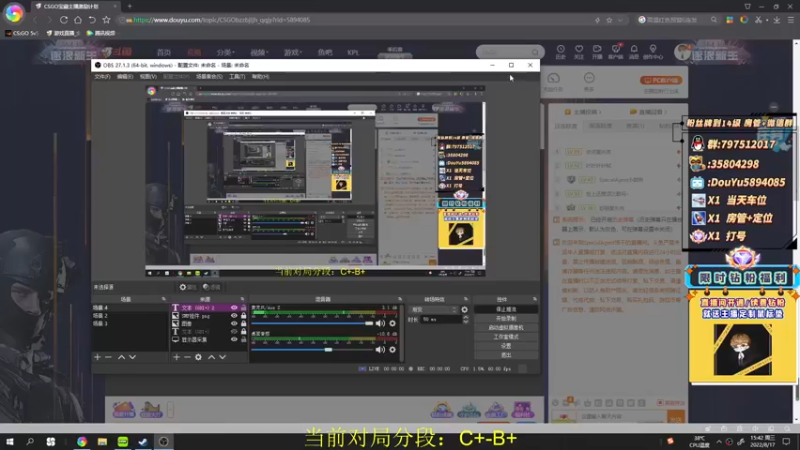This screenshot has height=450, width=800.
Task: Open the Steam icon in the taskbar
Action: [143, 441]
